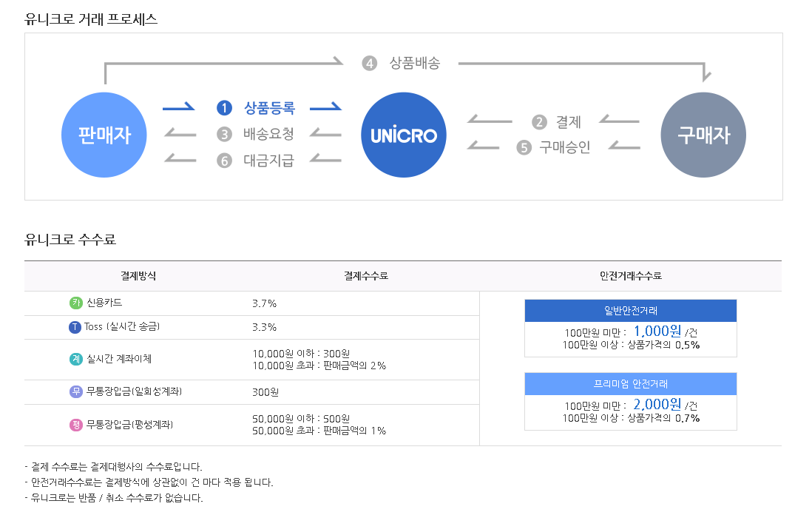The width and height of the screenshot is (812, 515).
Task: Click the 10,000원 이하 : 300원 text
Action: coord(301,354)
